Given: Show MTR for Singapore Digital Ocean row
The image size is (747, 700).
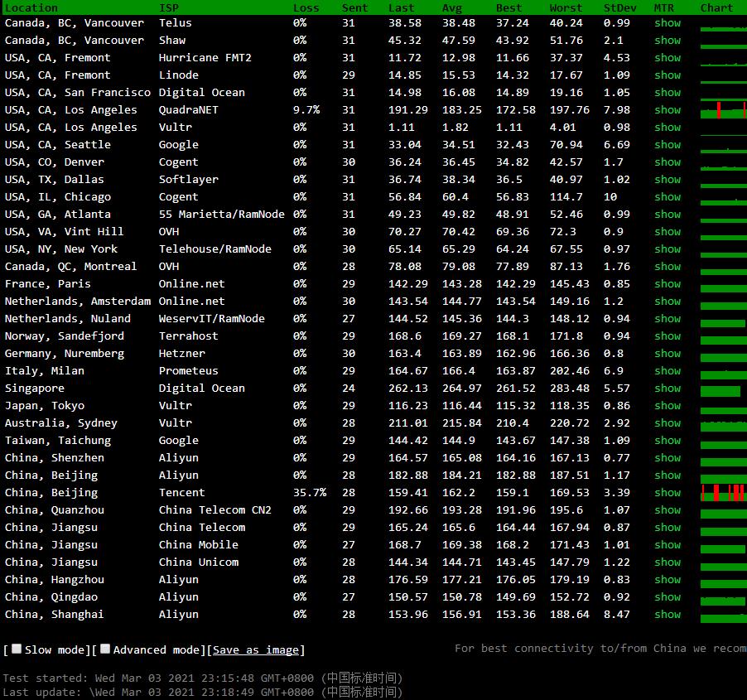Looking at the screenshot, I should click(x=667, y=389).
